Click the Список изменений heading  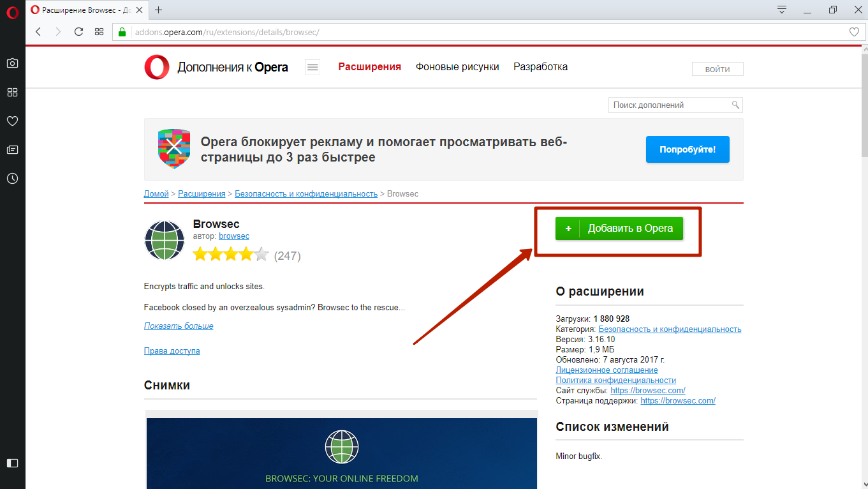click(612, 427)
